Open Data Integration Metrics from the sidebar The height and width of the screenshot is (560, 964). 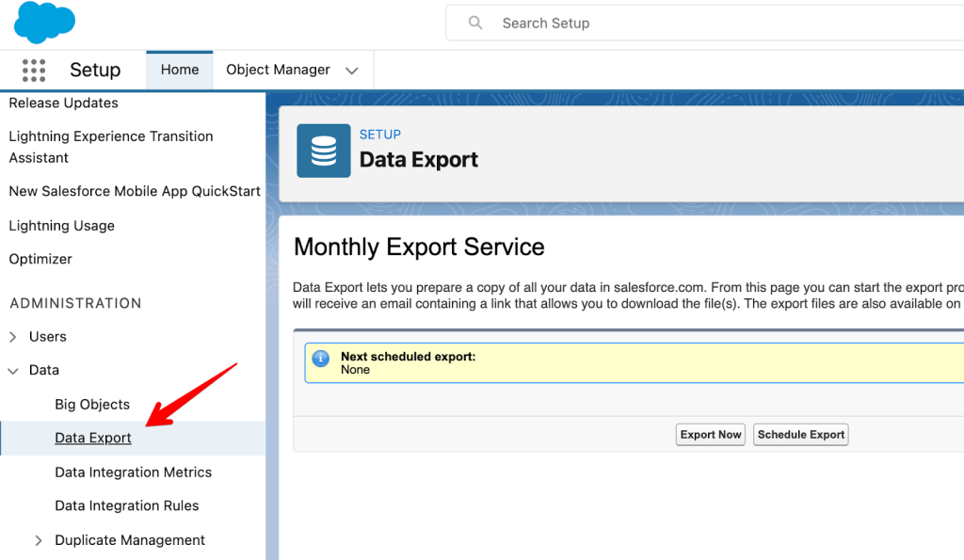pyautogui.click(x=134, y=472)
